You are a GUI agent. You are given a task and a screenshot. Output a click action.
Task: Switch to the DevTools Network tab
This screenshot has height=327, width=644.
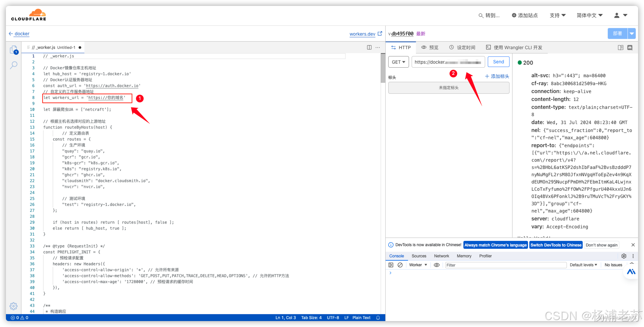pyautogui.click(x=442, y=256)
